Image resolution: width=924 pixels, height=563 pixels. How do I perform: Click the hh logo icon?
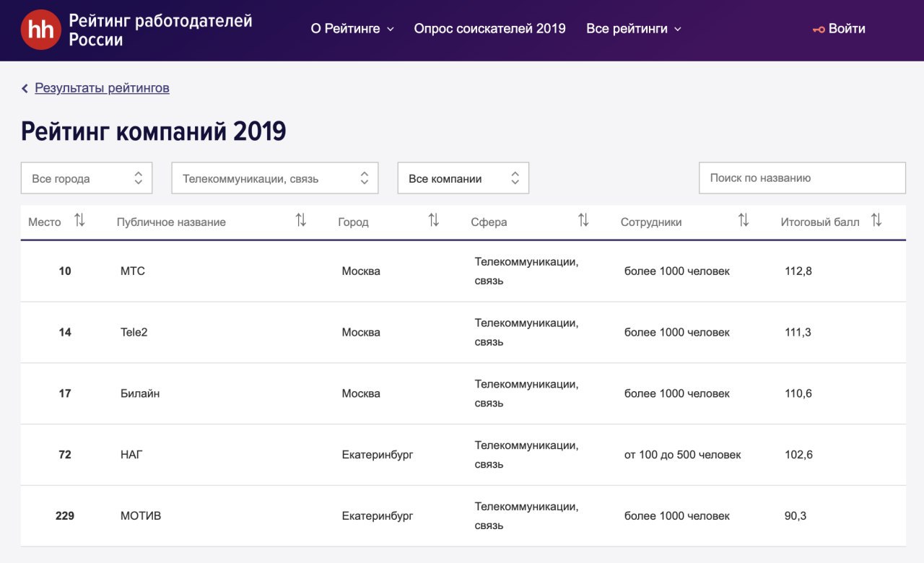pos(41,30)
